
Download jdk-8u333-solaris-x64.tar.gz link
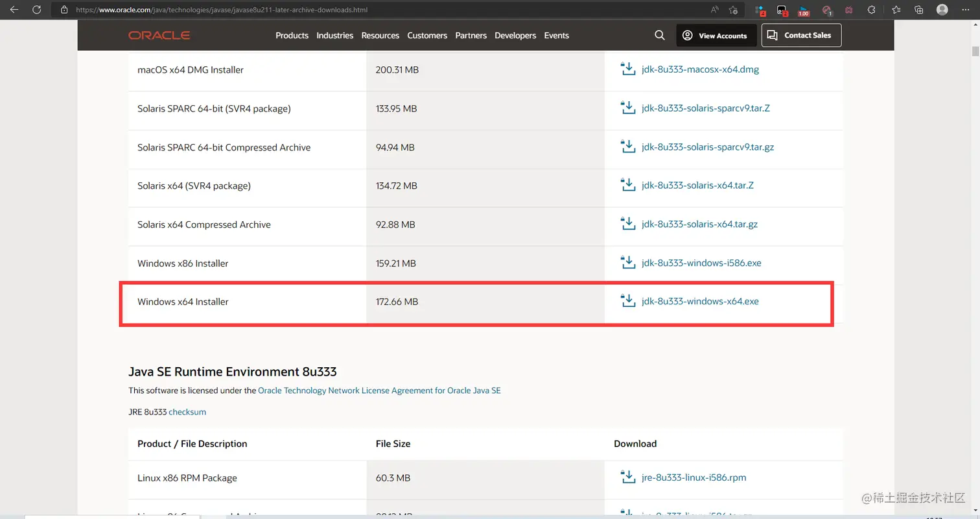[699, 224]
